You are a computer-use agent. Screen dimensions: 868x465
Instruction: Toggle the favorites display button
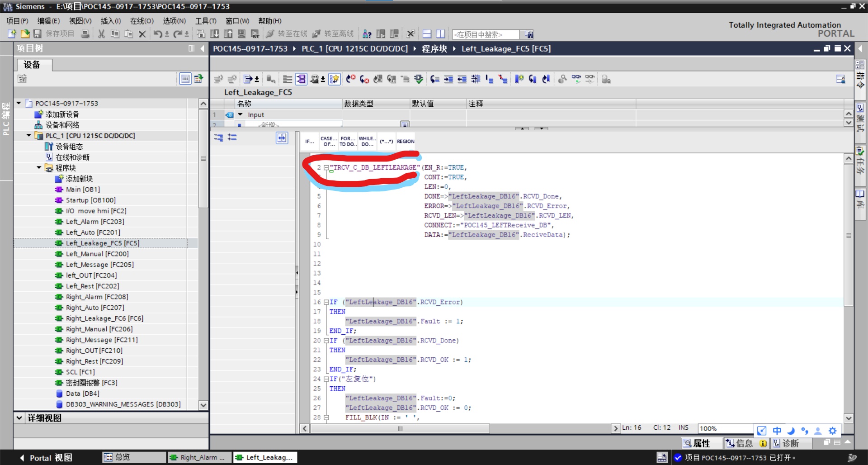(x=334, y=79)
